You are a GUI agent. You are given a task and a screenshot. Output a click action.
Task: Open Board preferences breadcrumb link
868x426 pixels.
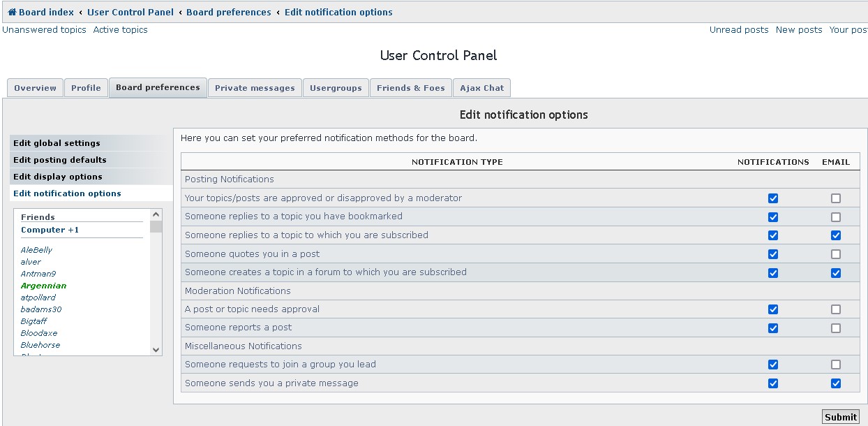coord(229,12)
